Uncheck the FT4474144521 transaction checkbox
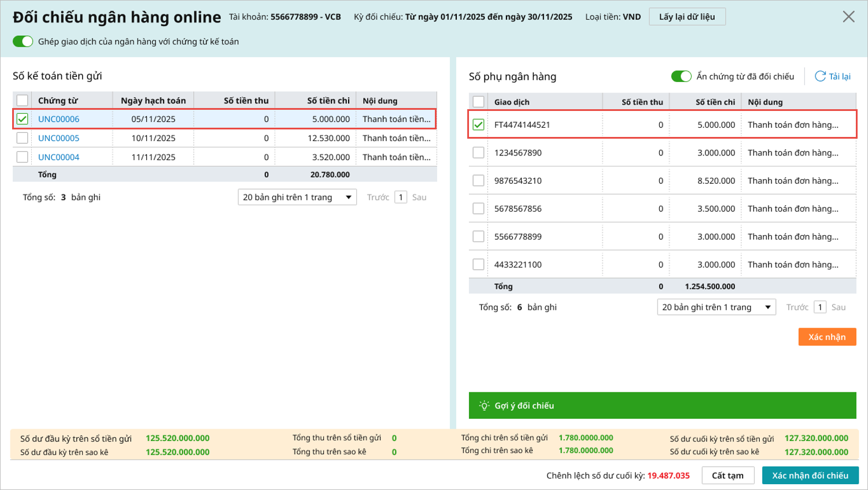Image resolution: width=868 pixels, height=490 pixels. 478,125
